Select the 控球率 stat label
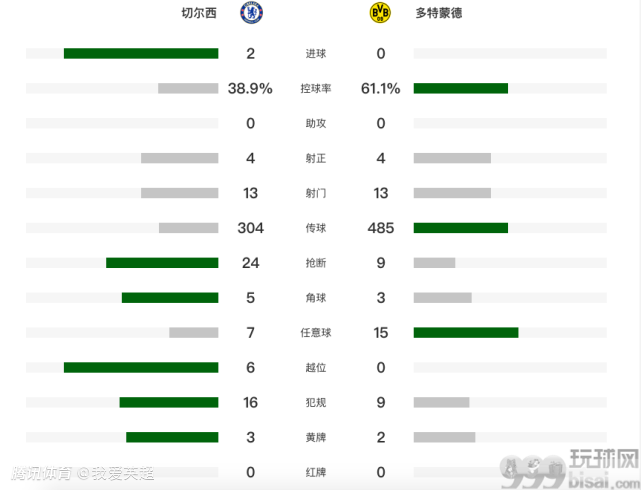The image size is (641, 490). point(316,88)
